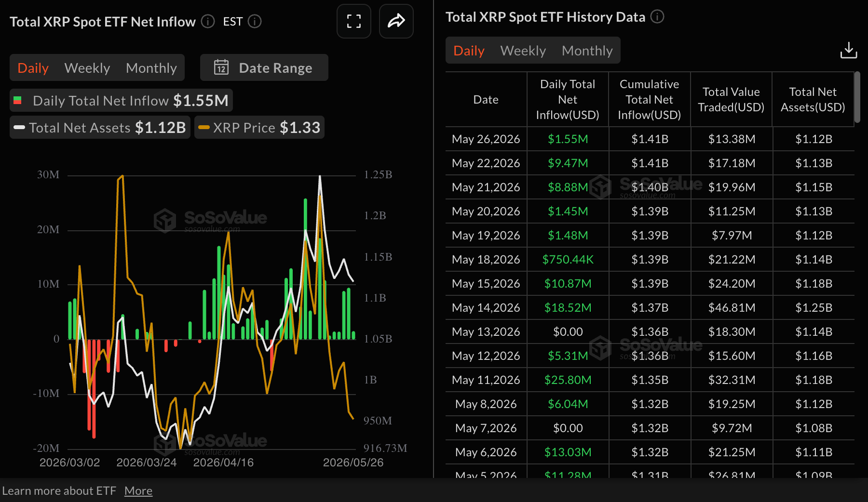Screen dimensions: 868x502
Task: Click the $1.55M inflow table cell
Action: point(568,139)
